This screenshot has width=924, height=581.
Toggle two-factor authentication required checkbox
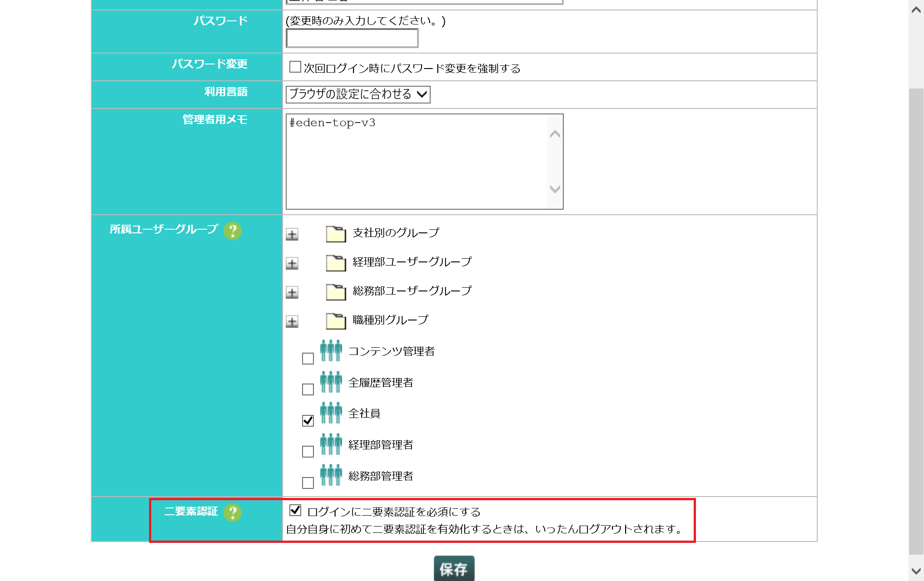coord(295,510)
